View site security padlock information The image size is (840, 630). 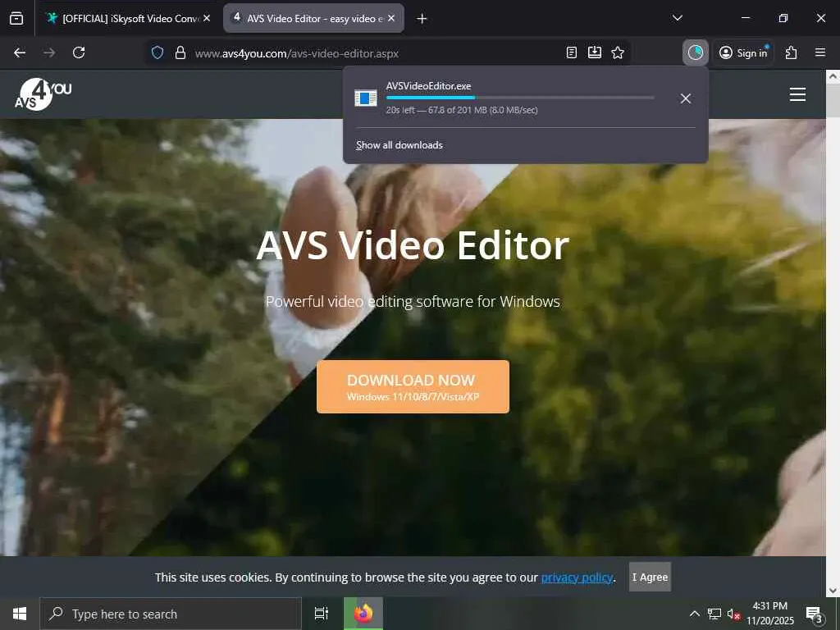coord(180,52)
